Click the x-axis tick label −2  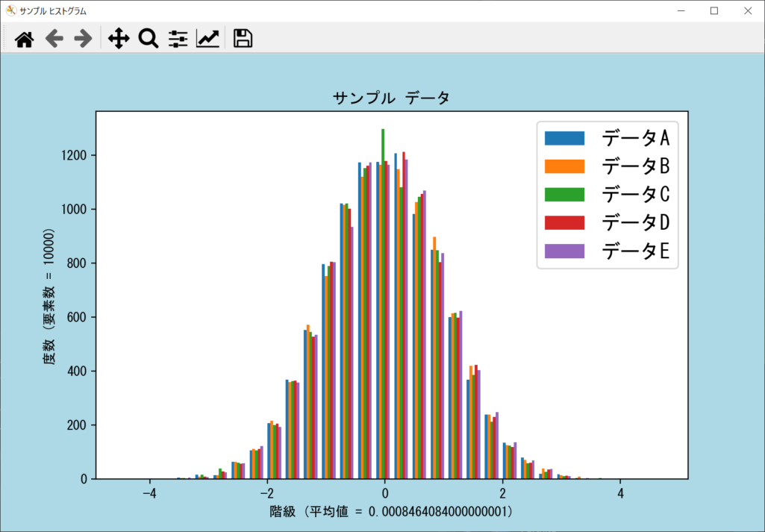point(267,493)
